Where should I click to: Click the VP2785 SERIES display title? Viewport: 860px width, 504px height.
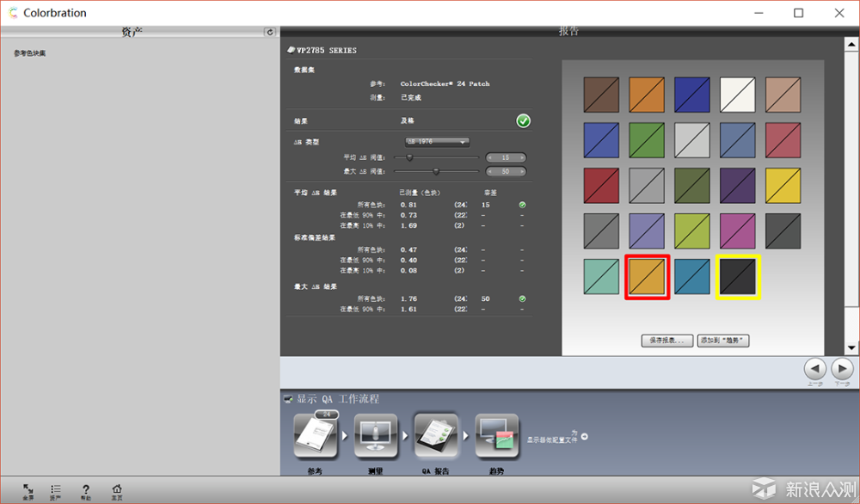[327, 51]
